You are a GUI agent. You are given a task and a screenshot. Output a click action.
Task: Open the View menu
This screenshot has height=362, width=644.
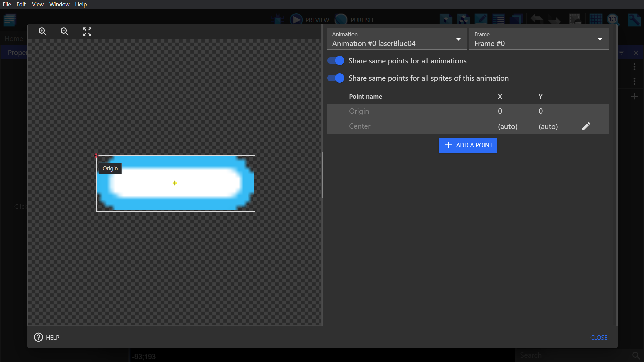[38, 4]
